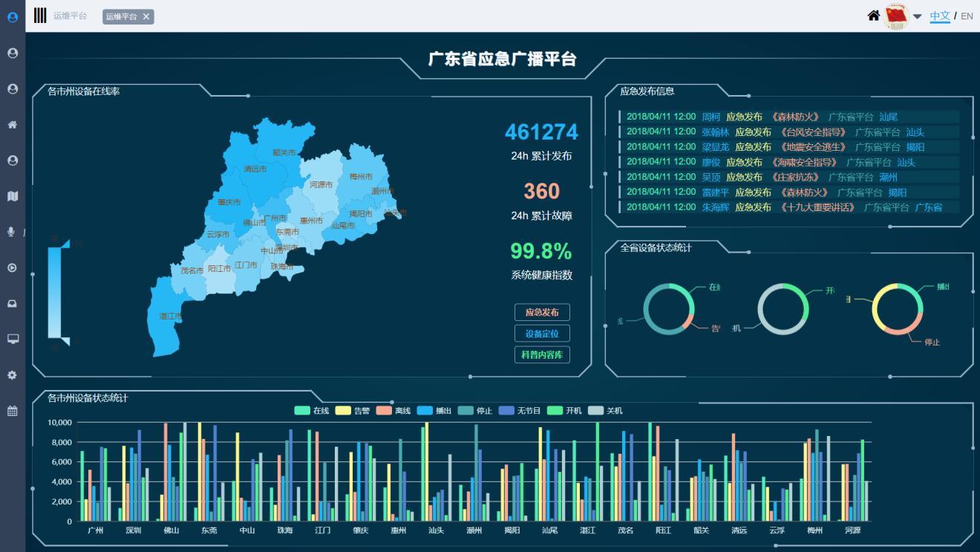980x552 pixels.
Task: Open the 朱海辉 《十九大重要讲话》 row
Action: tap(789, 207)
